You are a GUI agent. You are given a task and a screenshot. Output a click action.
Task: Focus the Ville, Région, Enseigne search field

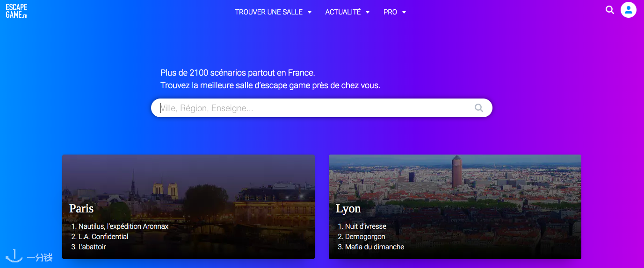(322, 108)
